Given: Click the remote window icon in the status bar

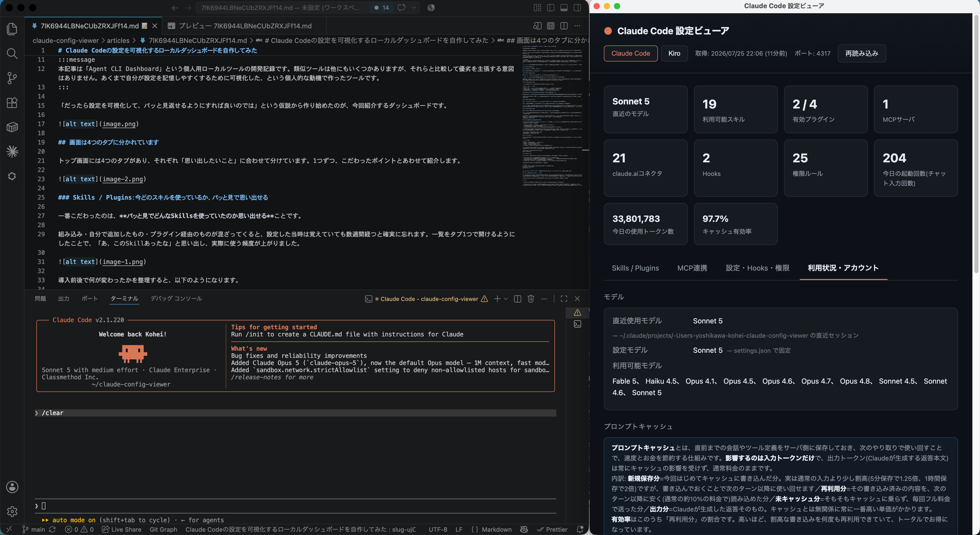Looking at the screenshot, I should tap(9, 529).
